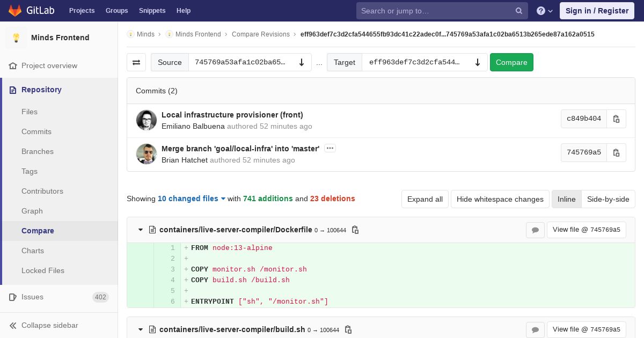Image resolution: width=644 pixels, height=338 pixels.
Task: Go to Locked Files in sidebar
Action: [43, 270]
